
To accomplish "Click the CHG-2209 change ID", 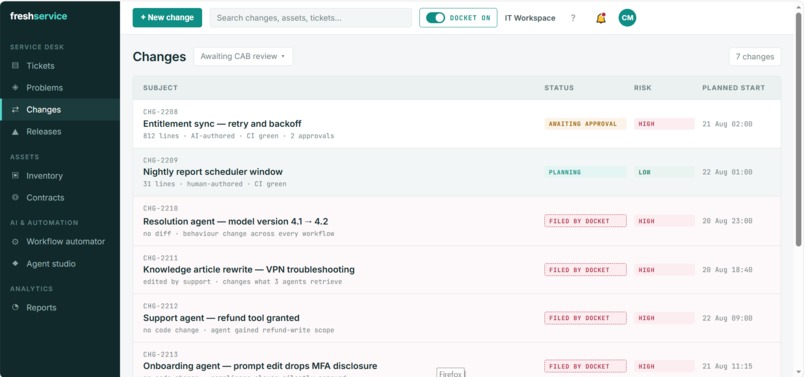I will (160, 160).
